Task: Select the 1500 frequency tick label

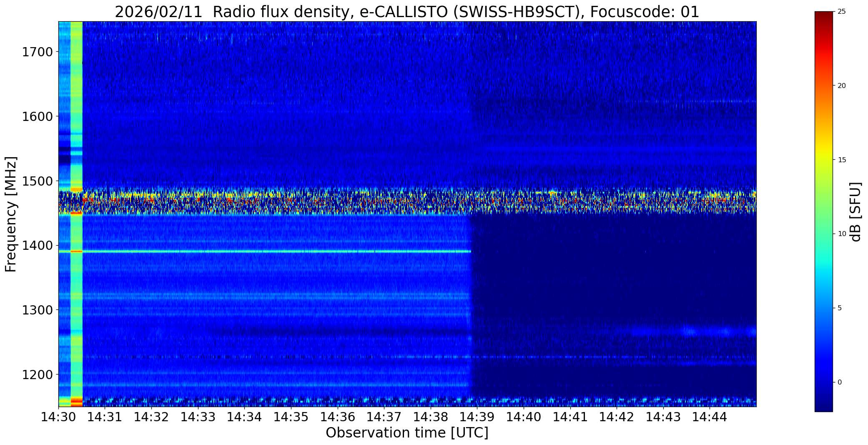Action: [37, 181]
